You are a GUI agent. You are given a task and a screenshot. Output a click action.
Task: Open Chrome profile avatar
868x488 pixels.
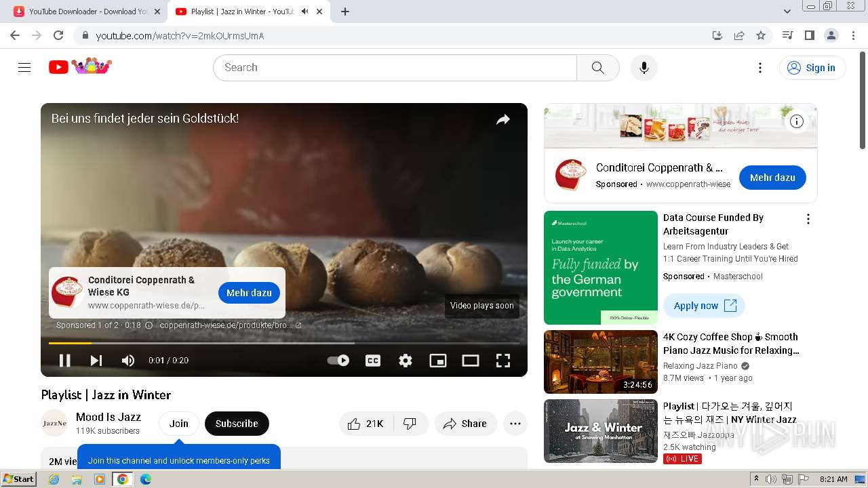831,35
